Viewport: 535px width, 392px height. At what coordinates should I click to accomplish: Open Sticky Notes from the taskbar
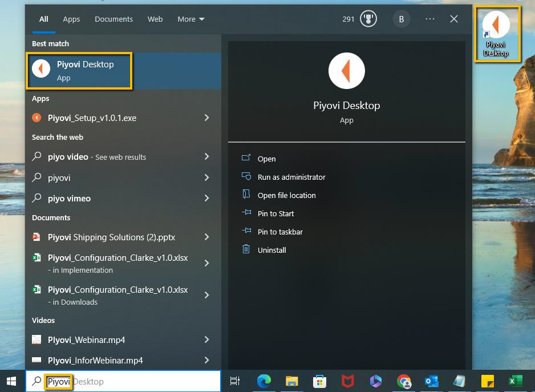pos(488,381)
